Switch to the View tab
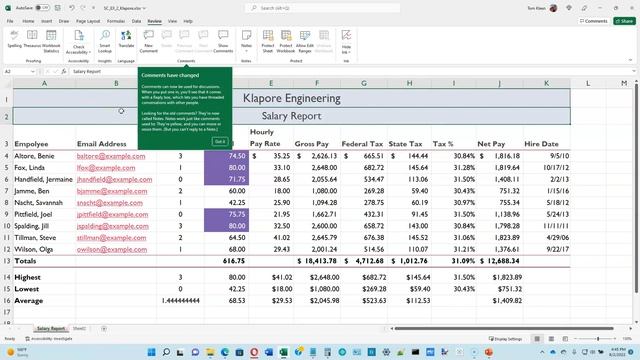Viewport: 640px width, 360px height. [x=172, y=21]
